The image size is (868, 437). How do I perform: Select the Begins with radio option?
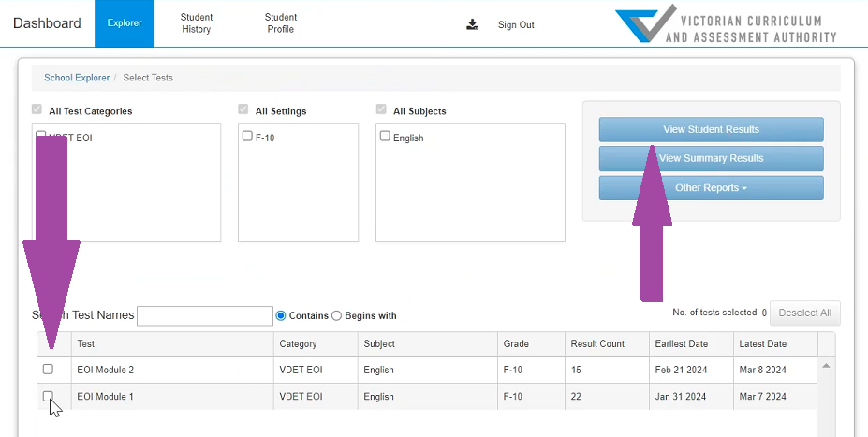pos(336,316)
